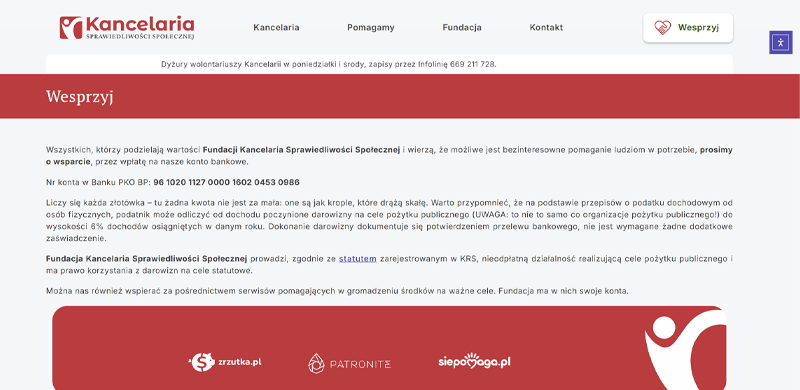Screen dimensions: 800x390
Task: Open the Fundacja menu item
Action: (x=462, y=28)
